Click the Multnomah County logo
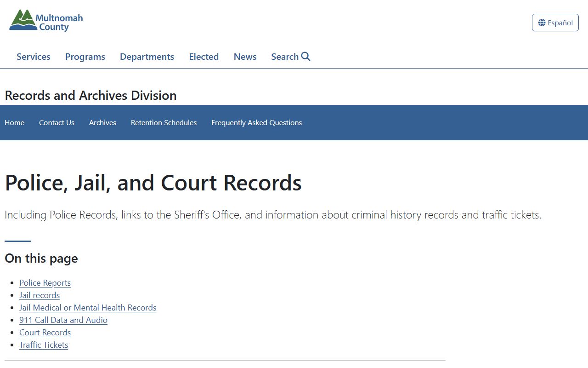588x368 pixels. click(x=46, y=20)
